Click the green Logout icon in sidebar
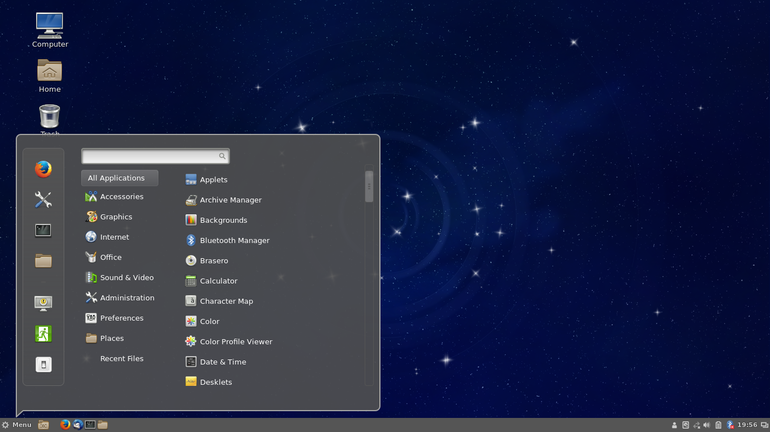 pyautogui.click(x=43, y=334)
